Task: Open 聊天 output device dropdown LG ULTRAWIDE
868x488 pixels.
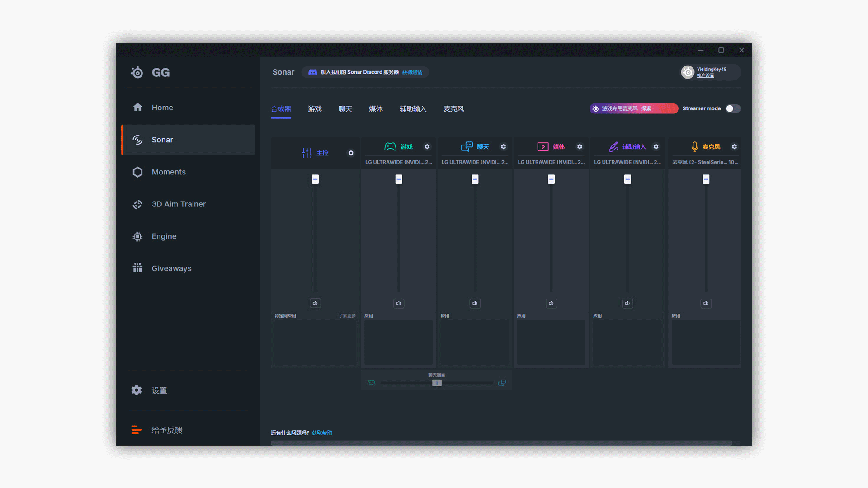Action: coord(475,162)
